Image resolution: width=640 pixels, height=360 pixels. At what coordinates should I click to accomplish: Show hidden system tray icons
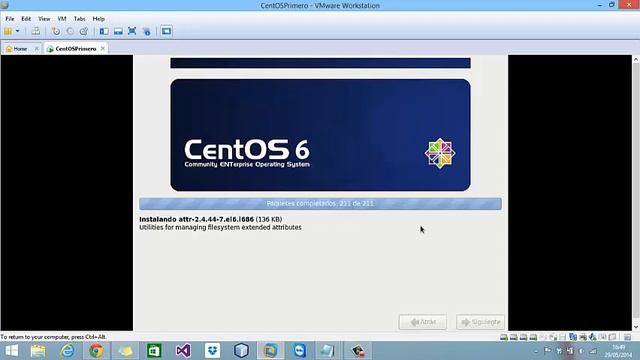pyautogui.click(x=536, y=351)
